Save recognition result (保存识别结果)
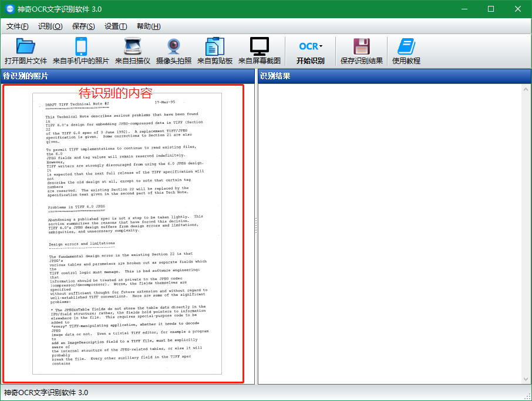The height and width of the screenshot is (401, 532). coord(362,51)
